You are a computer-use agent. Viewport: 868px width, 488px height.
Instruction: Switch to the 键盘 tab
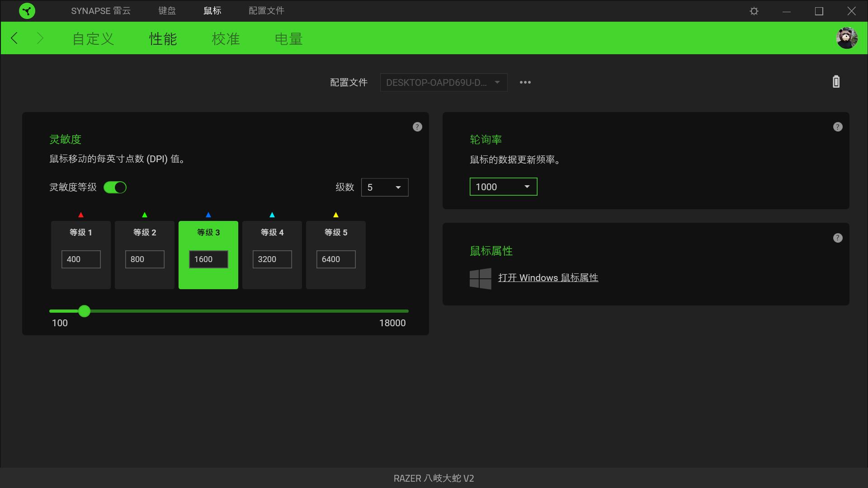point(167,10)
